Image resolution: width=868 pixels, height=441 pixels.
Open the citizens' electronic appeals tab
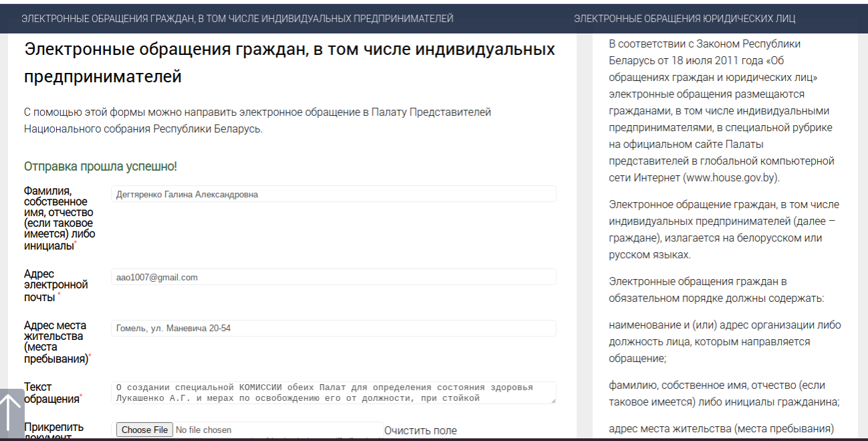click(237, 19)
